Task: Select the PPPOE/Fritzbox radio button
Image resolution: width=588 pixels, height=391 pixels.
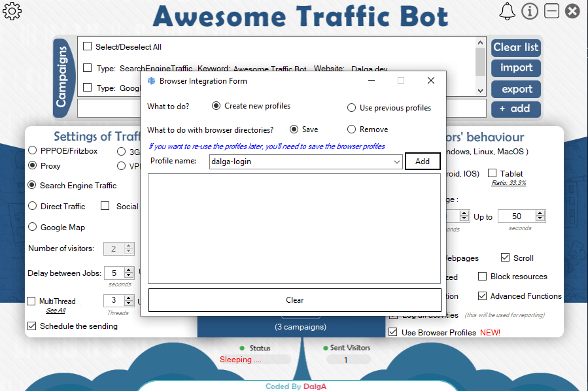Action: click(x=33, y=150)
